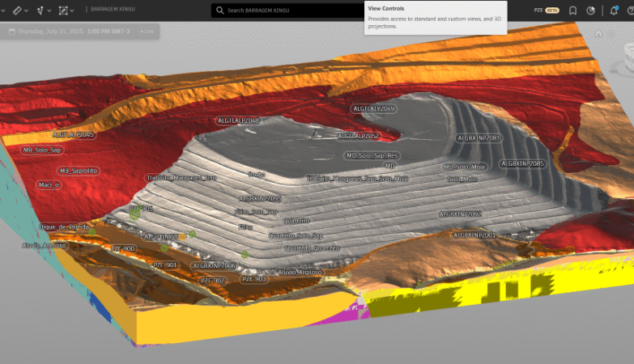Viewport: 634px width, 364px height.
Task: Expand the branch tool dropdown arrow
Action: 50,11
